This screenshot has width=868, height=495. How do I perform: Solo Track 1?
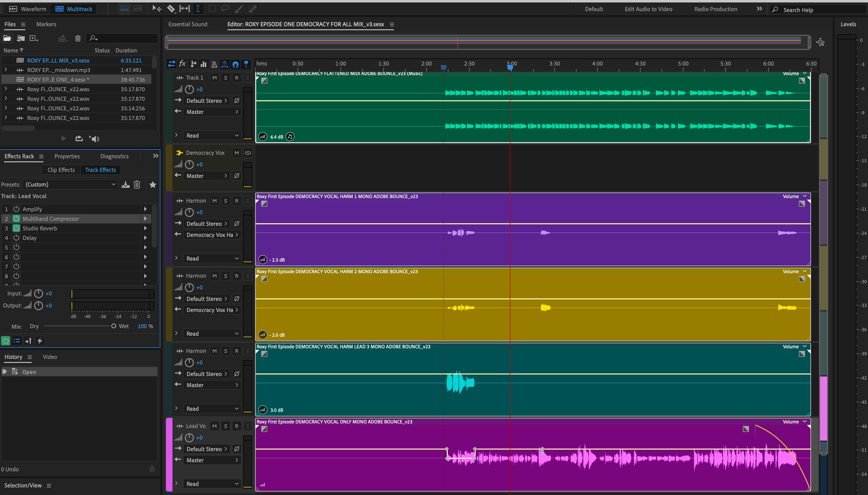point(225,78)
